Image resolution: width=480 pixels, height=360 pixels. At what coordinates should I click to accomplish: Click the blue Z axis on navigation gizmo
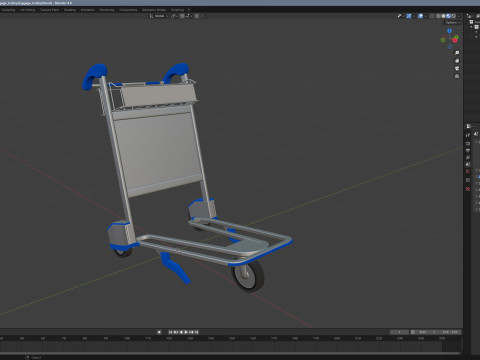(449, 31)
